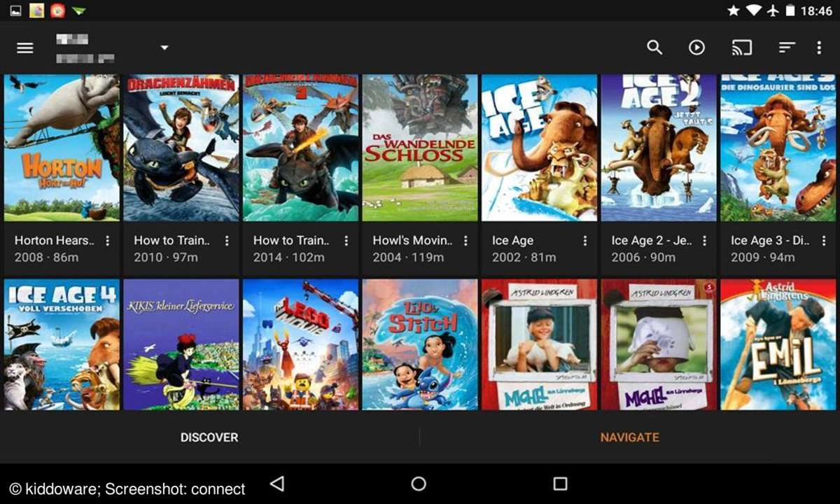The width and height of the screenshot is (840, 504).
Task: Tap the star status bar icon
Action: click(734, 10)
